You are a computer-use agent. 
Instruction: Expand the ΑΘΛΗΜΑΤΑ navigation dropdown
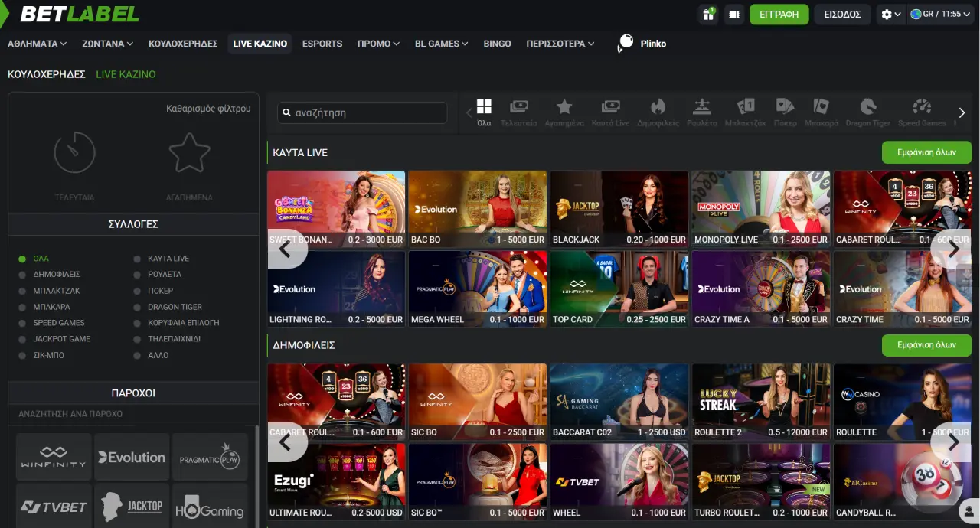click(x=37, y=44)
